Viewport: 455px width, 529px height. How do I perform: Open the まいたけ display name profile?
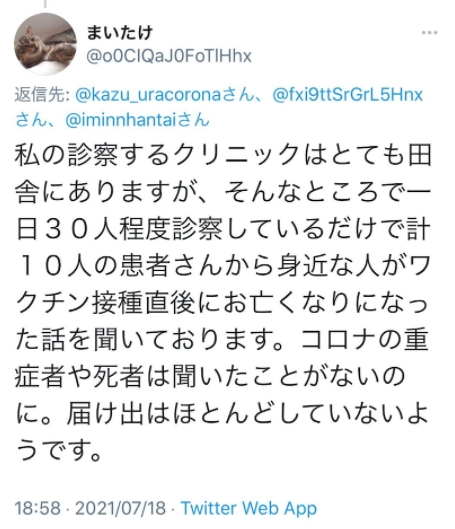[119, 33]
